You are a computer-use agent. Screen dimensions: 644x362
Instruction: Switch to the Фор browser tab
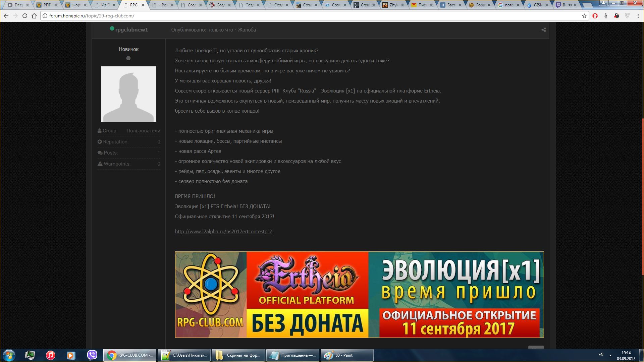(x=76, y=5)
